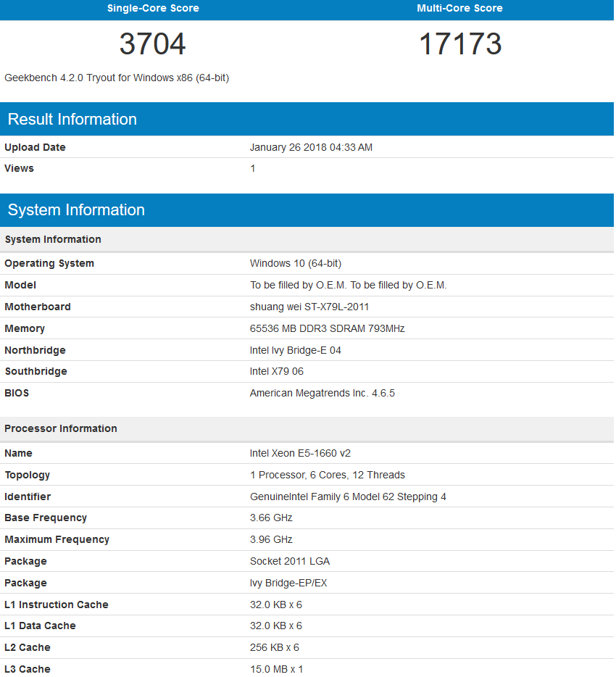Click the Result Information section header
The width and height of the screenshot is (616, 677).
tap(307, 119)
